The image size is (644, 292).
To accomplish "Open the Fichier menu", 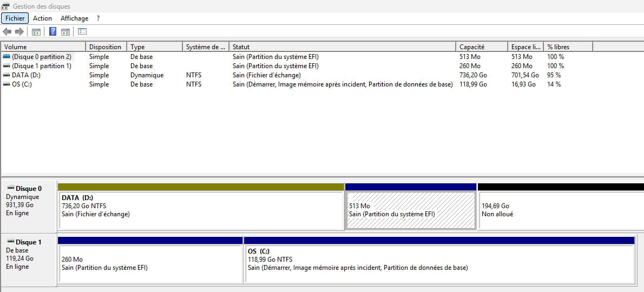I will (x=15, y=18).
